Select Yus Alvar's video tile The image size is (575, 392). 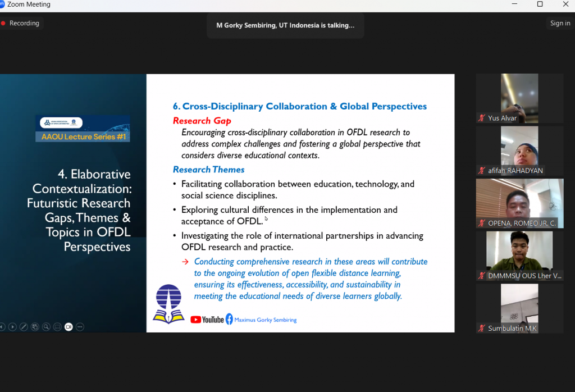[519, 98]
